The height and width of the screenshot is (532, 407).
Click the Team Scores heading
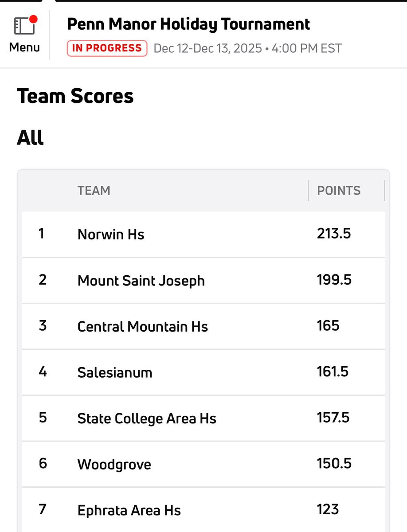click(75, 96)
